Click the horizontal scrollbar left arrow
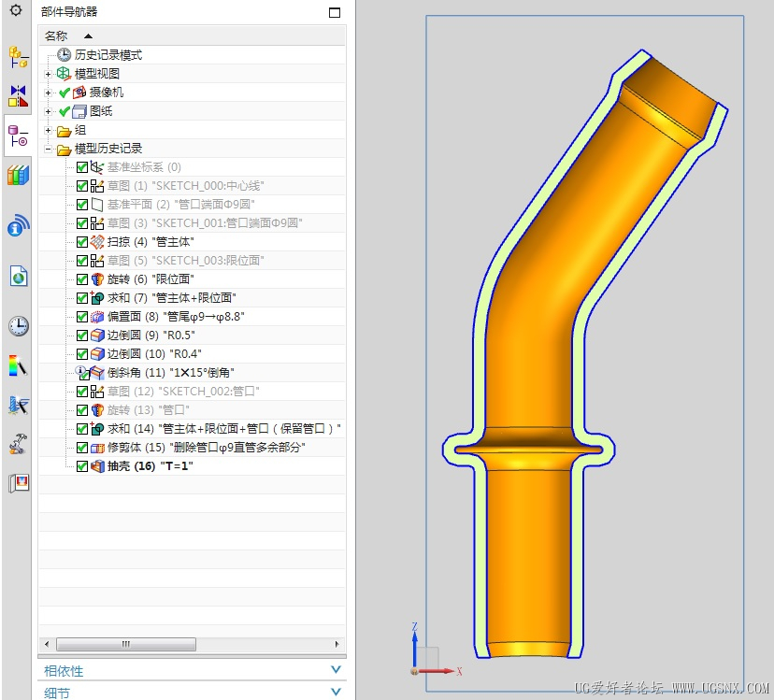Screen dimensions: 774x700 [47, 644]
